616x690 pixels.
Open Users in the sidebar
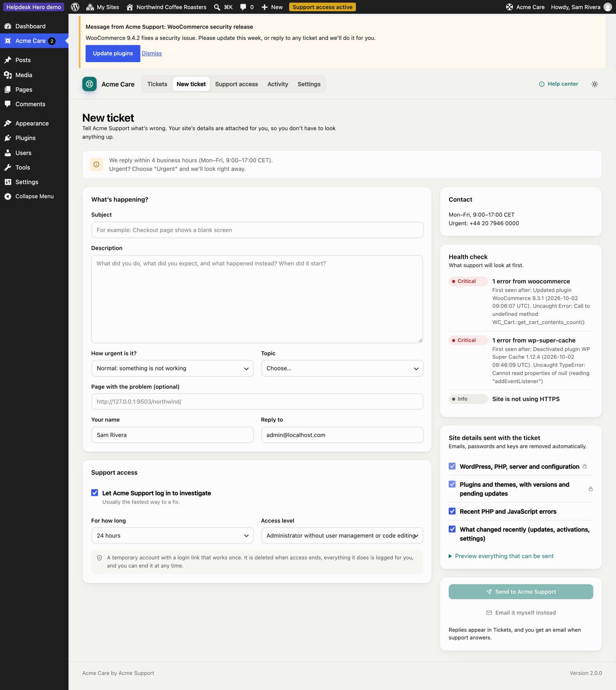click(34, 153)
